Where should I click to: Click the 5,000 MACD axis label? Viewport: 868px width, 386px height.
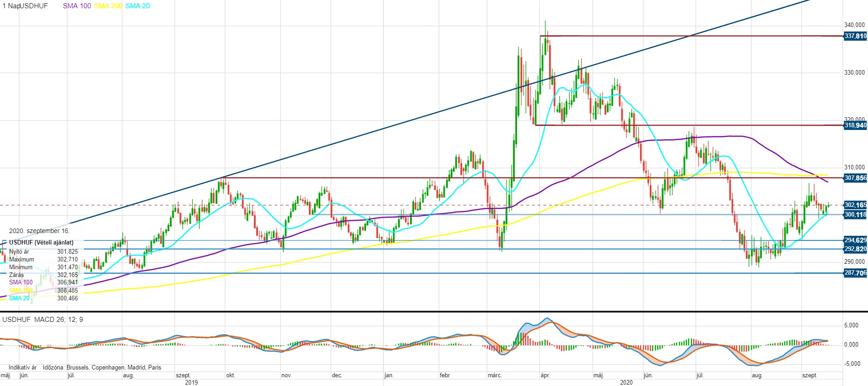click(x=851, y=326)
